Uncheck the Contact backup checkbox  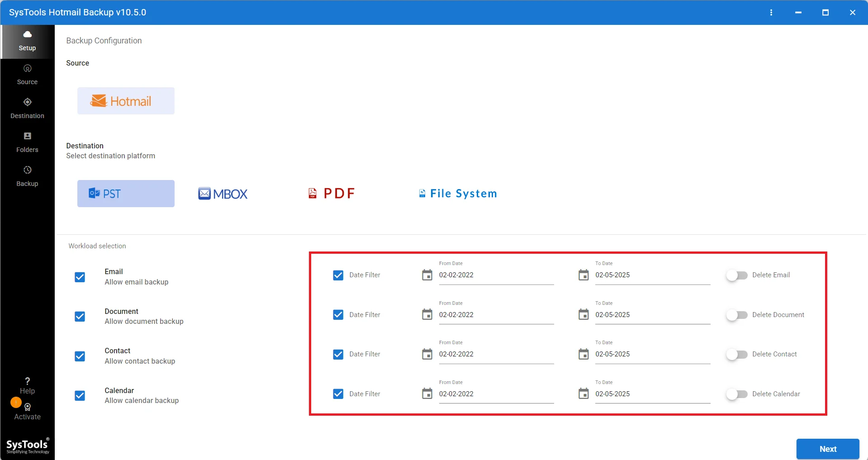point(80,356)
